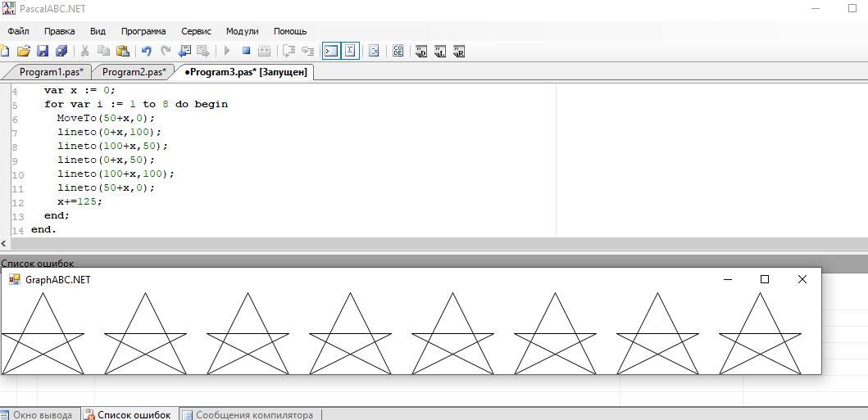The height and width of the screenshot is (420, 868).
Task: Open the Файл menu
Action: [x=18, y=31]
